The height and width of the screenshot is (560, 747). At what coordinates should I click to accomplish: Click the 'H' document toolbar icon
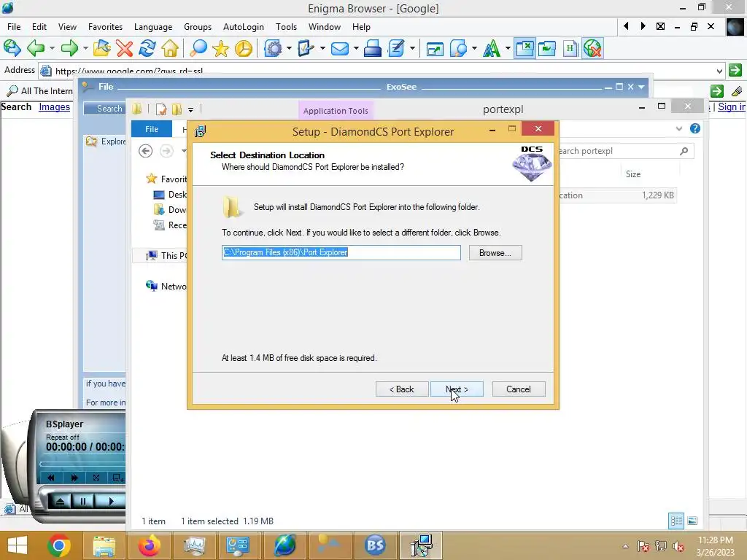tap(570, 48)
